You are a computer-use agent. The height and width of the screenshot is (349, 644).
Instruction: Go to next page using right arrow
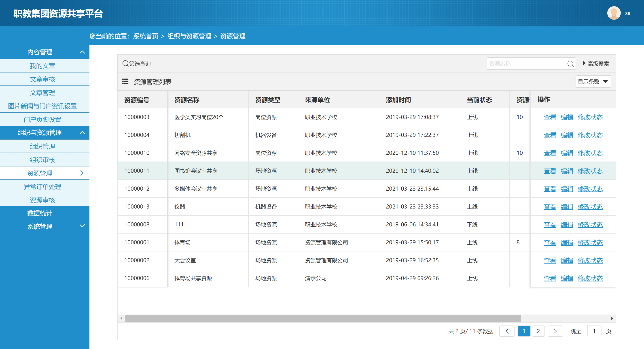pyautogui.click(x=555, y=331)
